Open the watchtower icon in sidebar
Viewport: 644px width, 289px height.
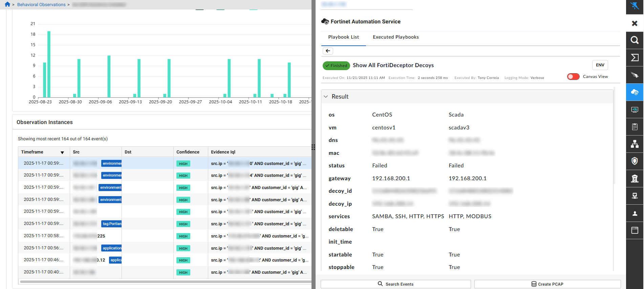(635, 179)
